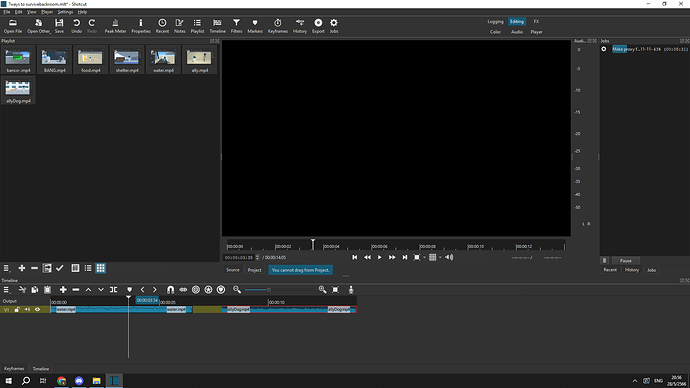The width and height of the screenshot is (690, 388).
Task: Switch to the Project player tab
Action: point(254,270)
